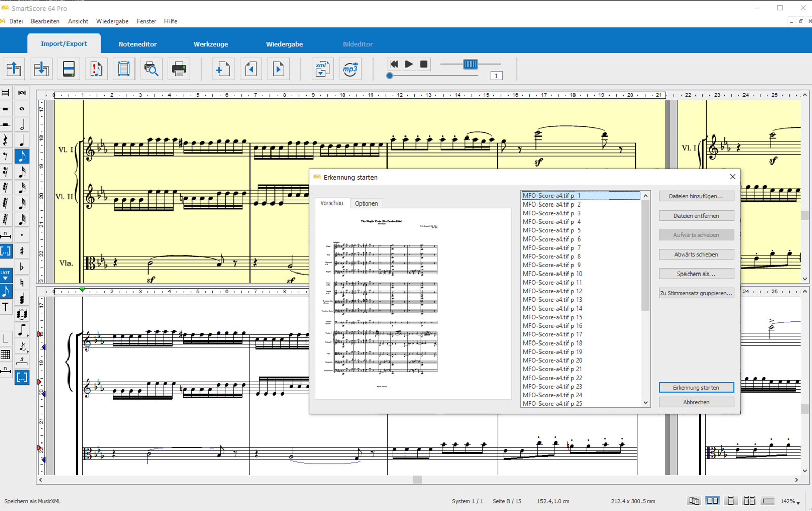Screen dimensions: 812x511
Task: Select the whole note in the palette
Action: (x=22, y=109)
